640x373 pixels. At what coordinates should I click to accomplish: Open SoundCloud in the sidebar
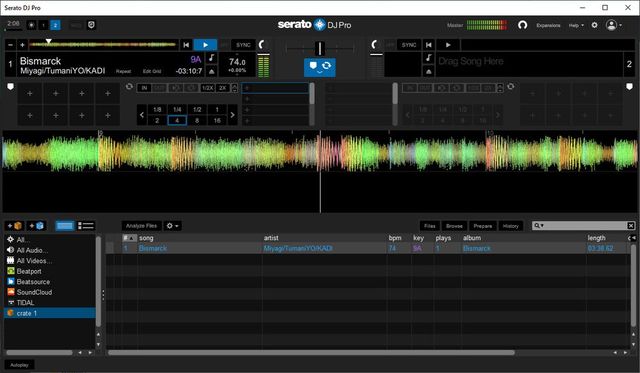pos(50,292)
